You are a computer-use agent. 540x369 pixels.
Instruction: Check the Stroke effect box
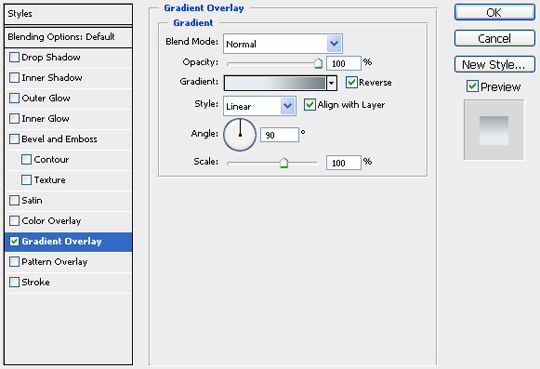14,282
